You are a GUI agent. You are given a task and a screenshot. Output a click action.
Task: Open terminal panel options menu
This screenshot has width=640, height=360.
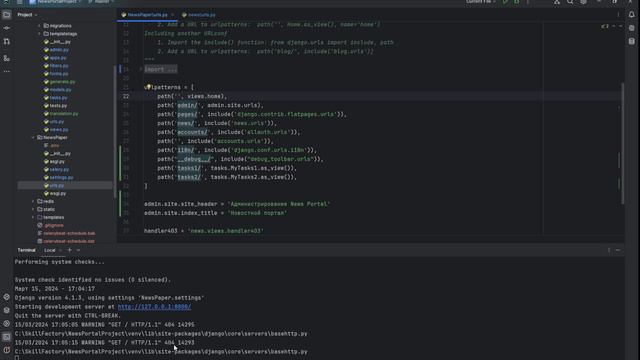tap(609, 250)
